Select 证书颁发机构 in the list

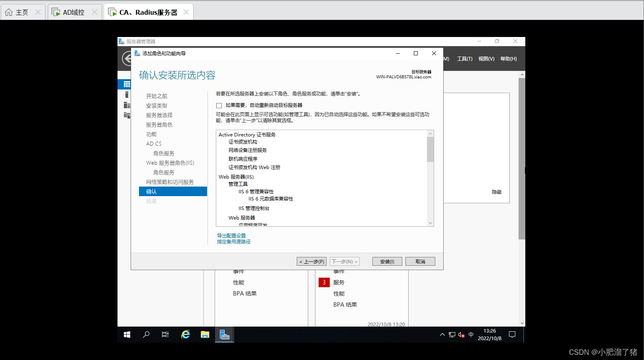243,142
